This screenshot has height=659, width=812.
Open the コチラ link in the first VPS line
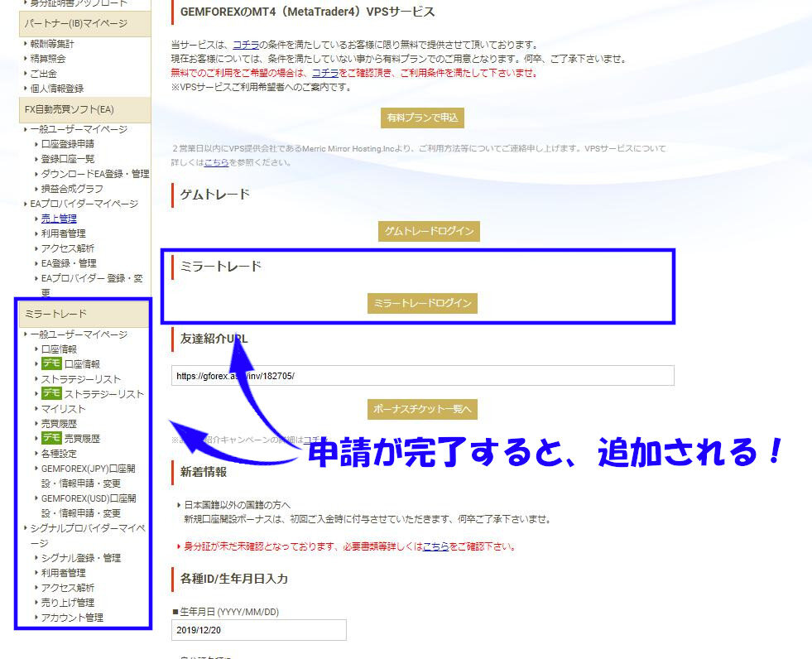coord(246,45)
